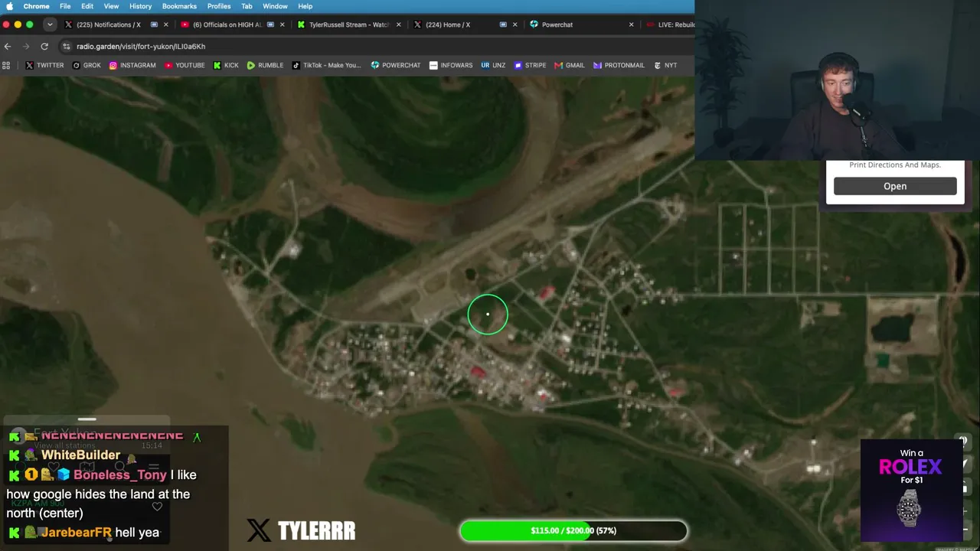Click the JarebearFR chat username
This screenshot has height=551, width=980.
pos(77,532)
